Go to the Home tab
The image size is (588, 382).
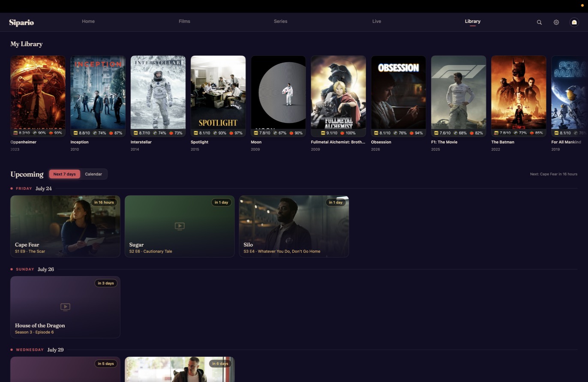pyautogui.click(x=88, y=21)
